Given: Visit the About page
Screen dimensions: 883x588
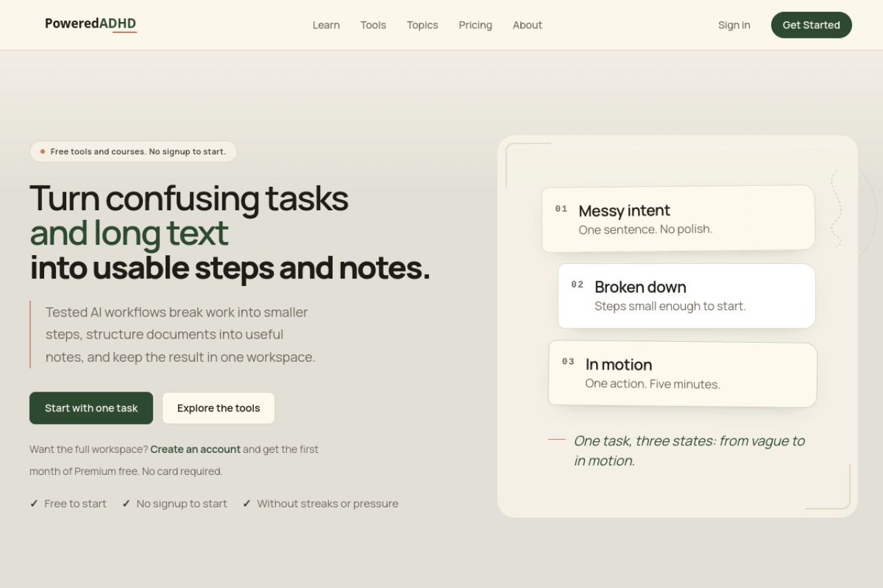Looking at the screenshot, I should [x=527, y=25].
